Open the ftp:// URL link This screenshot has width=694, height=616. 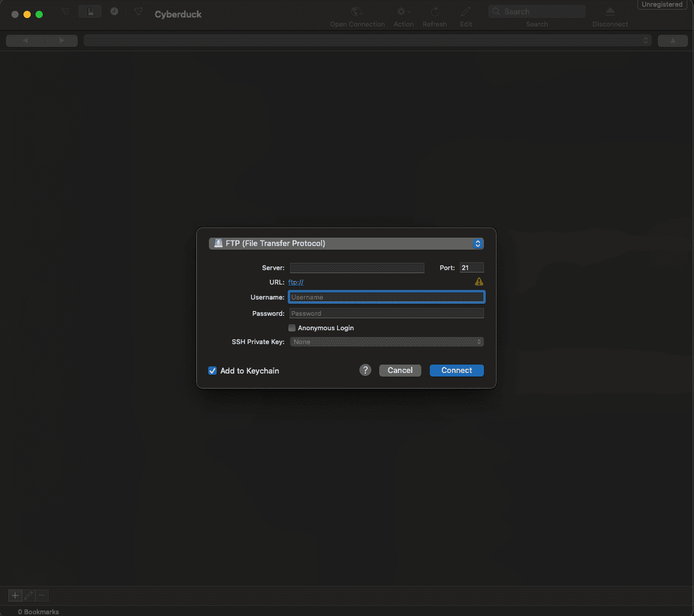296,282
